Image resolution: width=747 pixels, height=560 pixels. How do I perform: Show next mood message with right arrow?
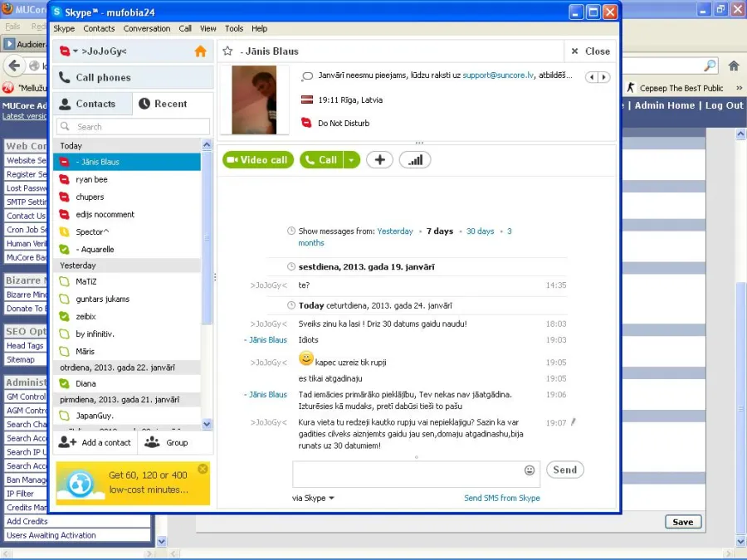click(604, 77)
